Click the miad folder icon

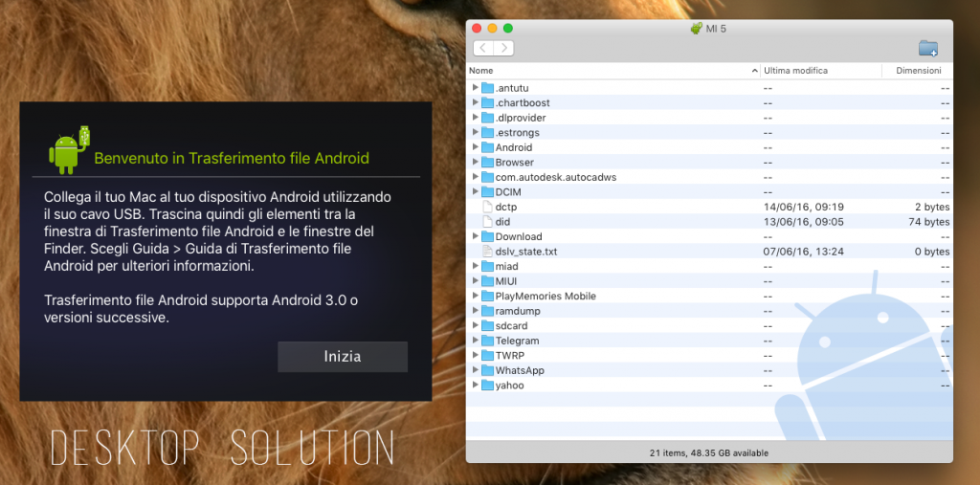[487, 266]
